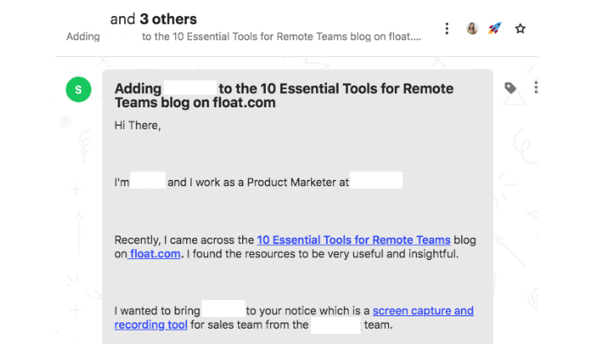The image size is (597, 364).
Task: Click the 'to your notice which is a' text
Action: (x=309, y=311)
